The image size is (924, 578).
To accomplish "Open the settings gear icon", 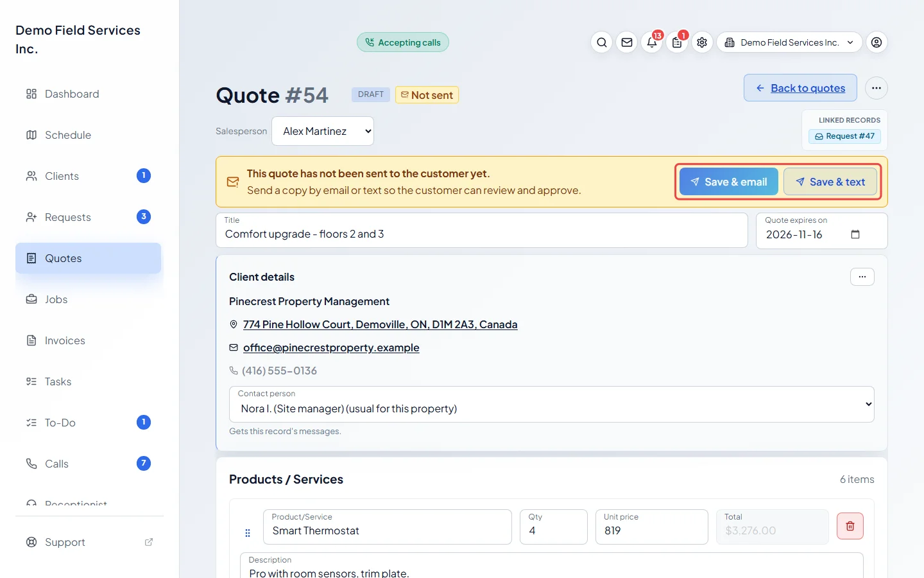I will click(x=702, y=42).
